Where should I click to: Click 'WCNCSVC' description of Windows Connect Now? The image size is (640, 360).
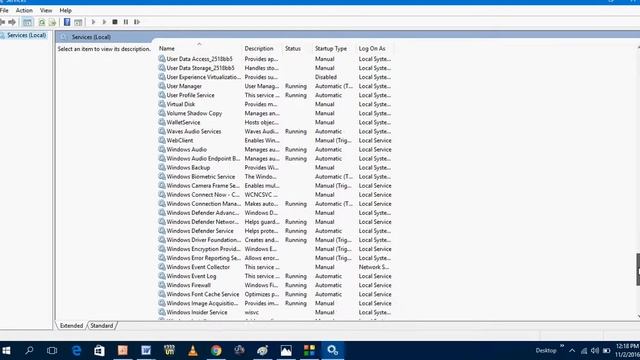261,195
